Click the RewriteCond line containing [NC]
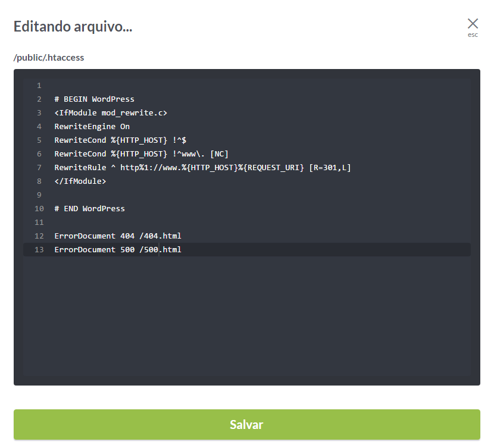 click(x=141, y=154)
